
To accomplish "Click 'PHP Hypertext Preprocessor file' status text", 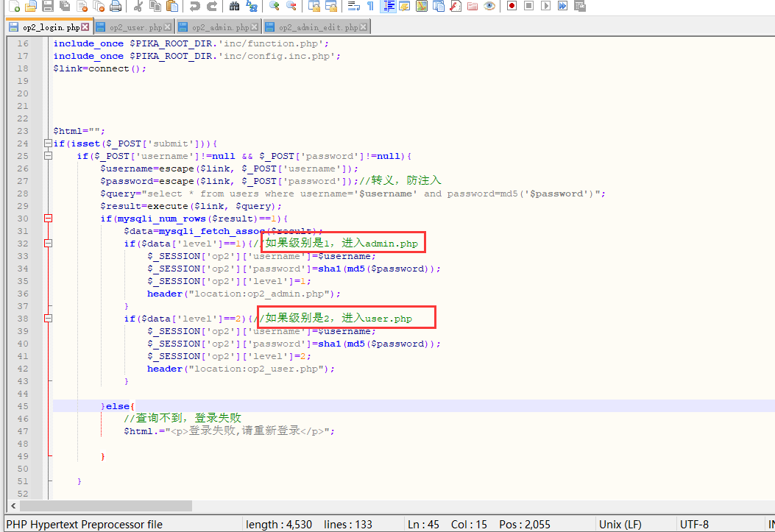I will (x=85, y=524).
